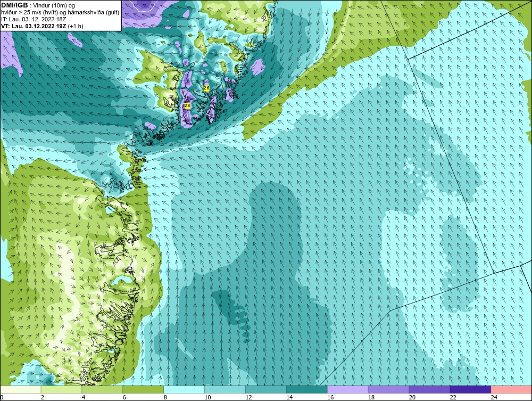Click the legend scale value 10
Image resolution: width=532 pixels, height=401 pixels.
(207, 397)
